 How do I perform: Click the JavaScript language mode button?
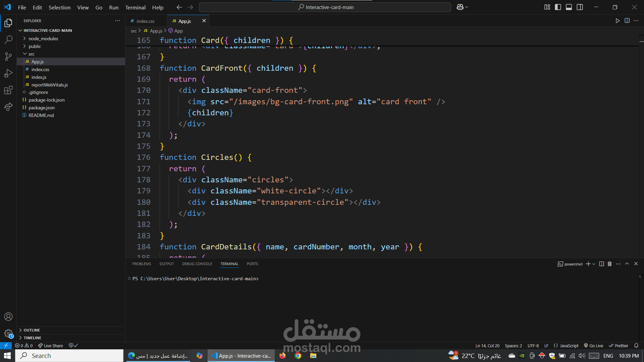coord(566,346)
